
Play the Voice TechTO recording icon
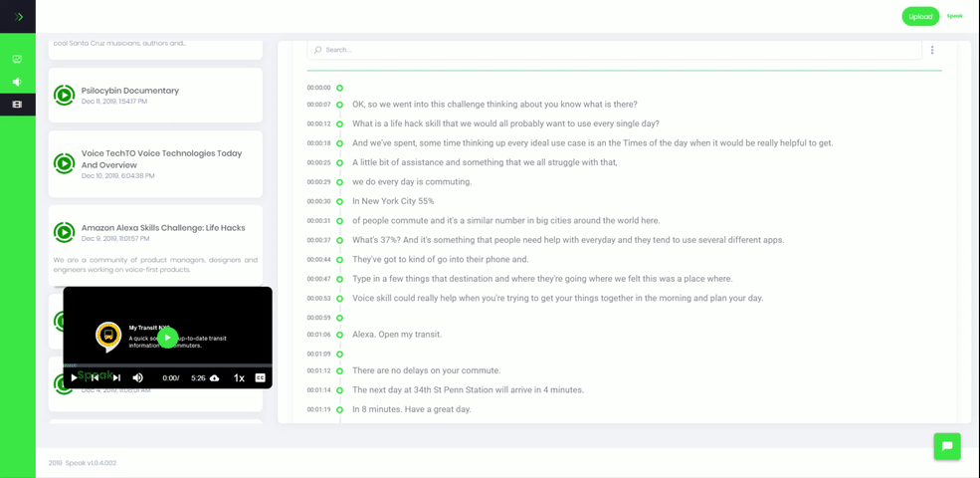(x=64, y=164)
